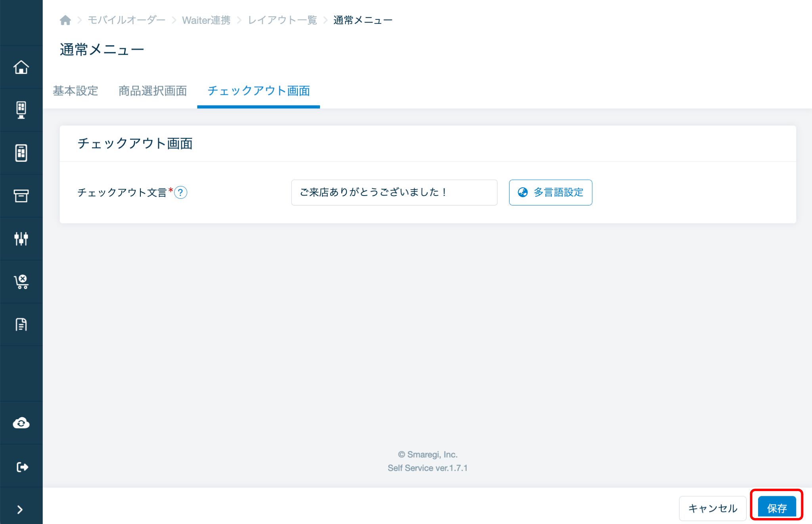Open the mobile order sidebar icon
Screen dimensions: 812x524
point(21,153)
